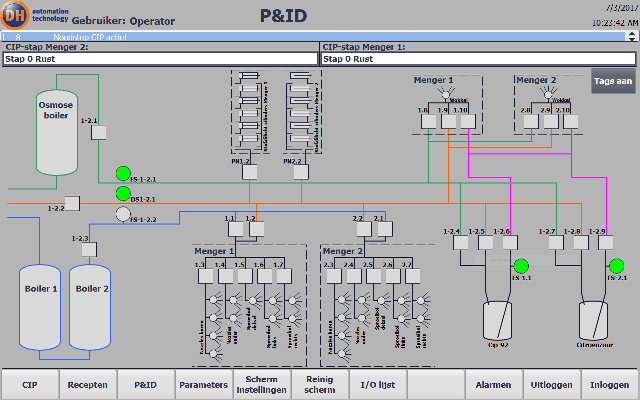The width and height of the screenshot is (640, 400).
Task: Click the green FS 2.1 sensor indicator
Action: [x=616, y=266]
